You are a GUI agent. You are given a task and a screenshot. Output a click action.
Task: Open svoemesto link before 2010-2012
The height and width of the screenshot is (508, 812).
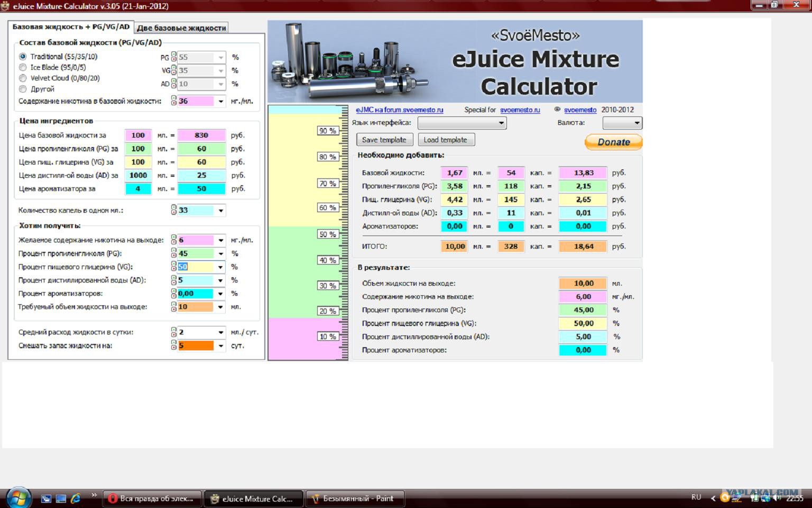(x=580, y=110)
